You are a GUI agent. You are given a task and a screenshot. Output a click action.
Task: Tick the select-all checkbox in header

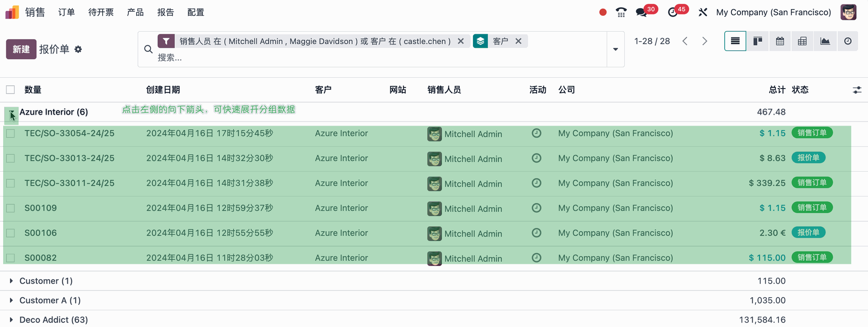[x=10, y=90]
